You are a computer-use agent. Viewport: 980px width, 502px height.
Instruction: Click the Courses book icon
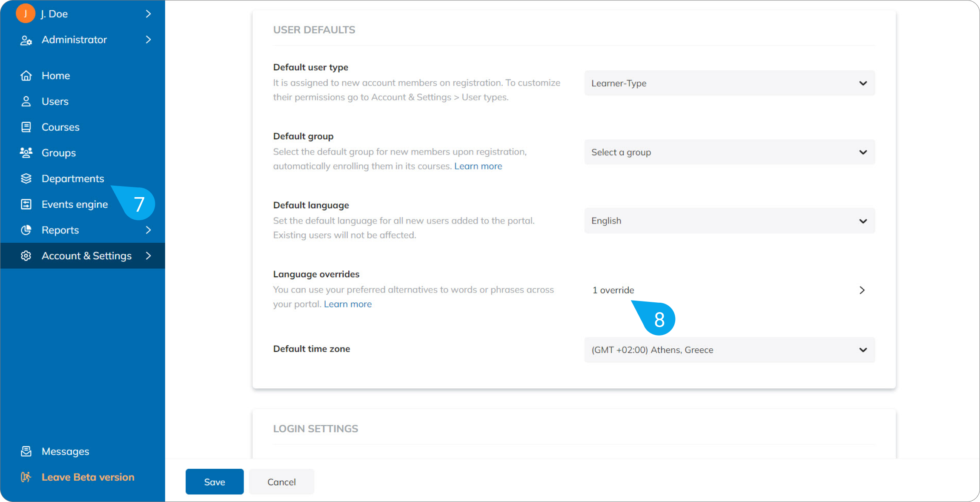click(x=26, y=127)
